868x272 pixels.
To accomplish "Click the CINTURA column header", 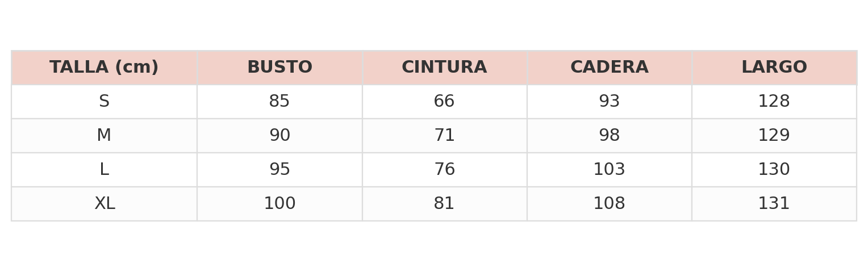I will click(444, 68).
